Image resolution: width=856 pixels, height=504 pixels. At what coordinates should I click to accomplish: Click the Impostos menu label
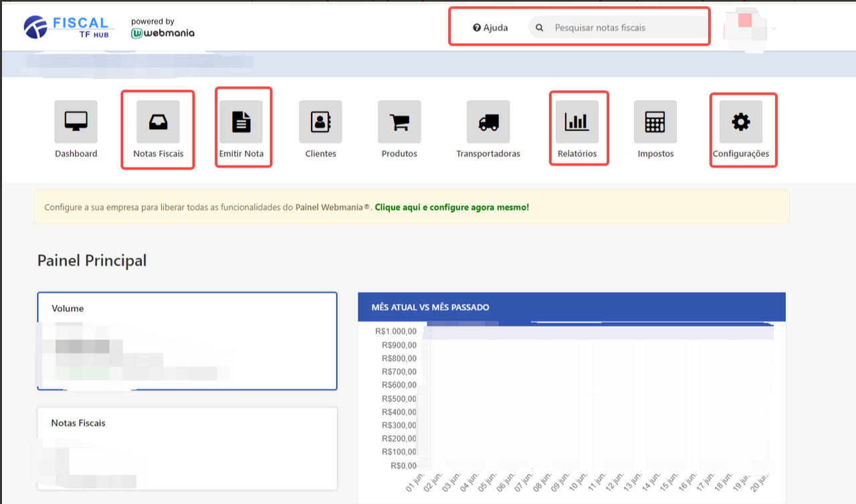click(x=655, y=154)
